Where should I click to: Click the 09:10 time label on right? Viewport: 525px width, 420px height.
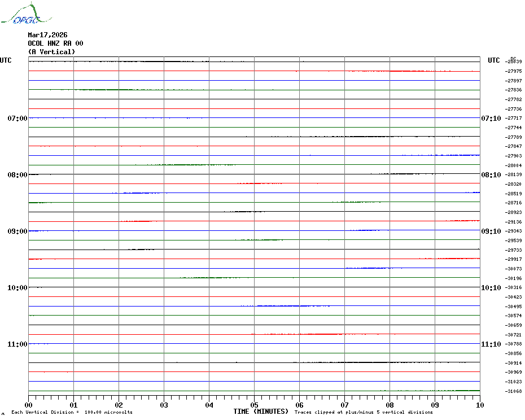pos(491,231)
